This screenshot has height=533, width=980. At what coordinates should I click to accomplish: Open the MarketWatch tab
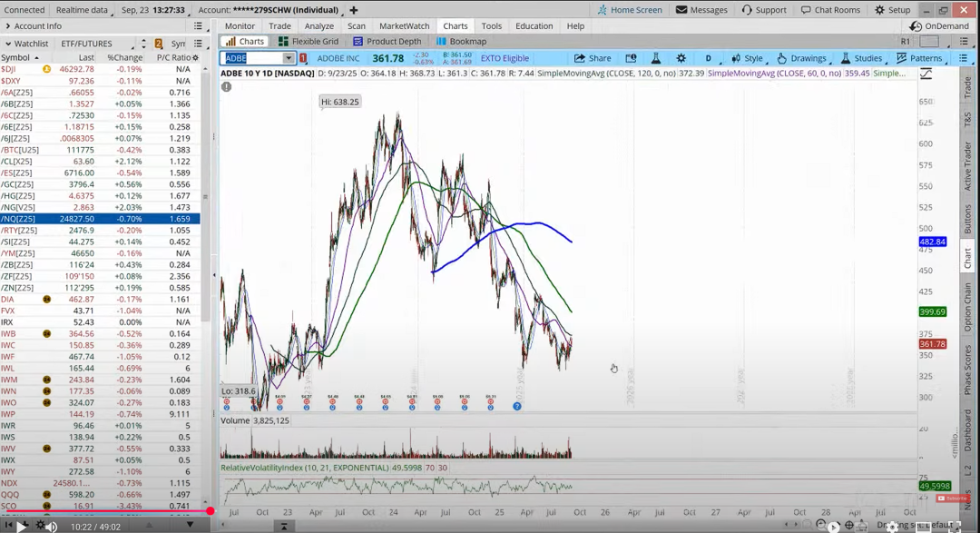pos(405,26)
